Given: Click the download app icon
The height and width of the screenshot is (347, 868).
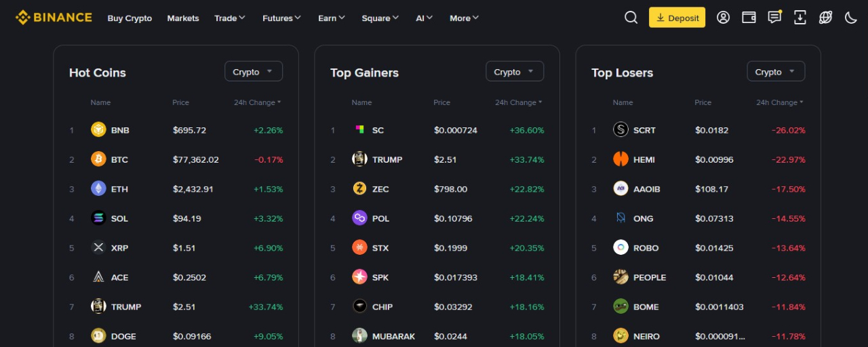Looking at the screenshot, I should [x=800, y=18].
